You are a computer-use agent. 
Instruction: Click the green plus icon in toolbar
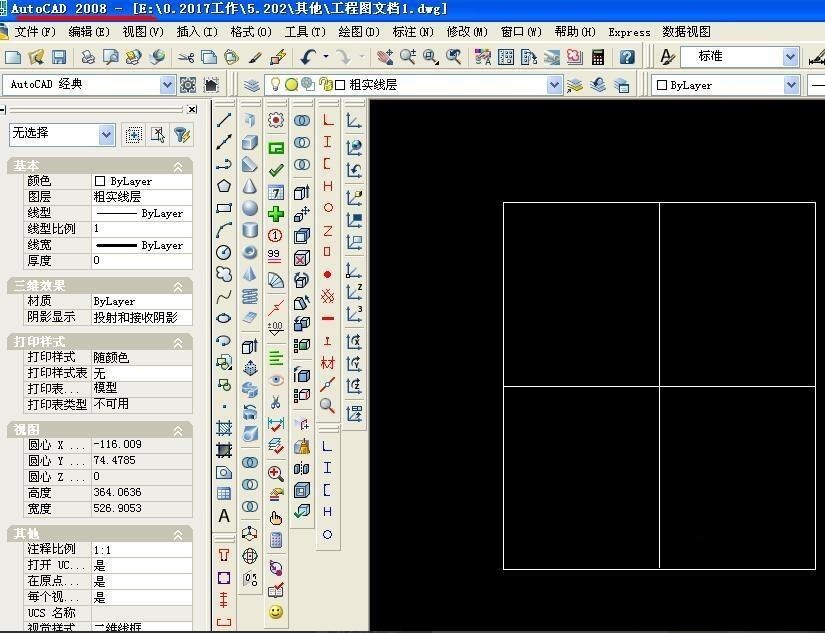276,214
